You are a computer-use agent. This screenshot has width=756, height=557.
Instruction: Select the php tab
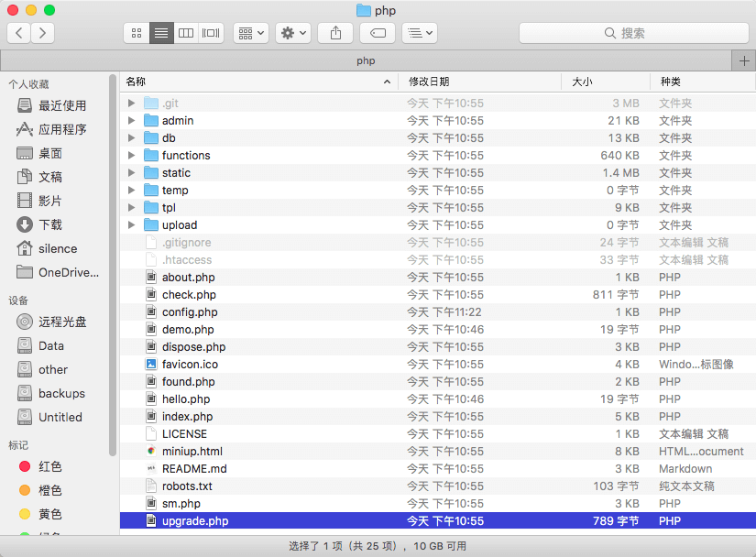pos(366,60)
